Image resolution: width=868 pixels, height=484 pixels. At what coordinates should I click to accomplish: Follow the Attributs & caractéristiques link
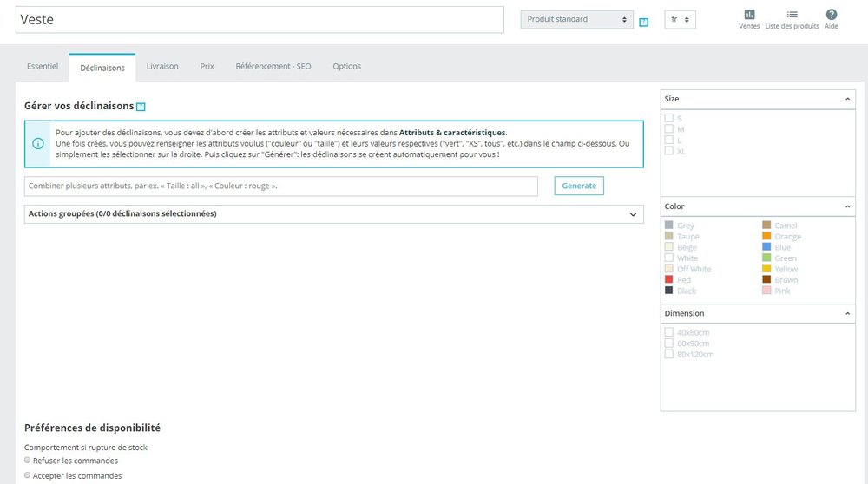click(452, 133)
